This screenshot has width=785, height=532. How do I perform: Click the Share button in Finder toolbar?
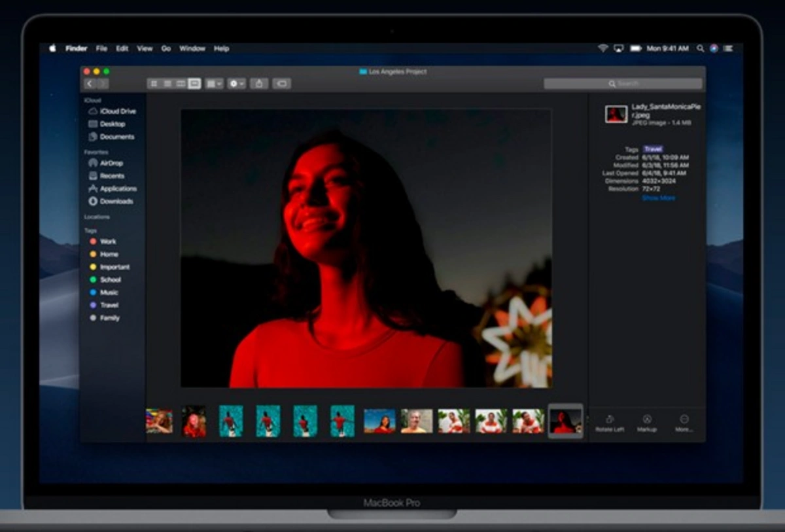click(259, 84)
